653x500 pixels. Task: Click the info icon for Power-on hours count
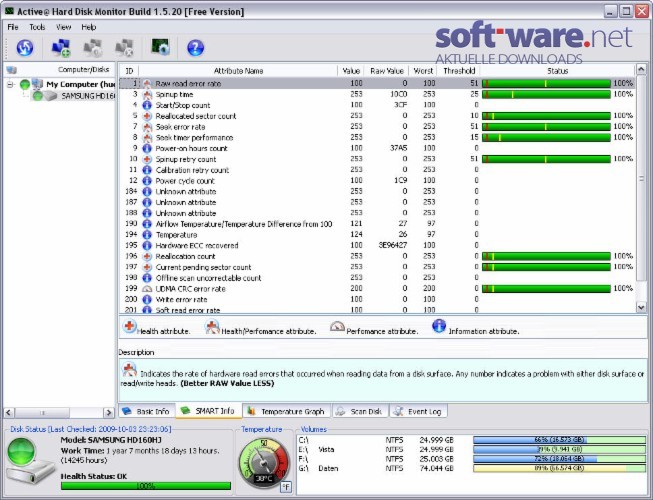click(x=147, y=149)
